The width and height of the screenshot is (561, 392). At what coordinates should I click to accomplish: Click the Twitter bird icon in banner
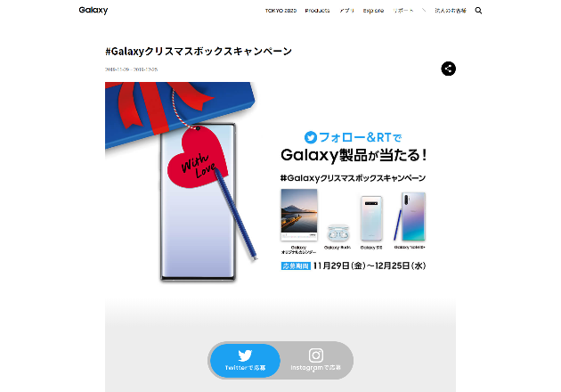(311, 137)
